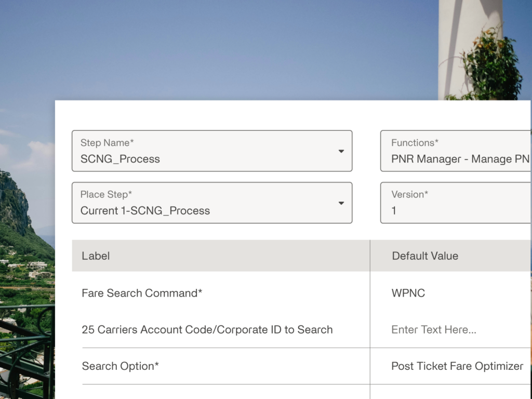Click the Version* field label
Viewport: 532px width, 399px height.
click(x=410, y=194)
